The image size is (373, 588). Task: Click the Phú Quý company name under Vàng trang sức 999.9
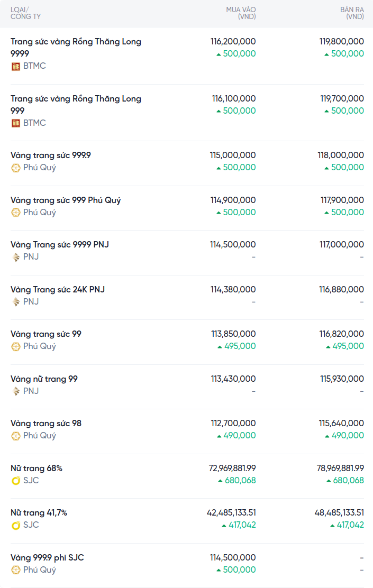[x=39, y=168]
